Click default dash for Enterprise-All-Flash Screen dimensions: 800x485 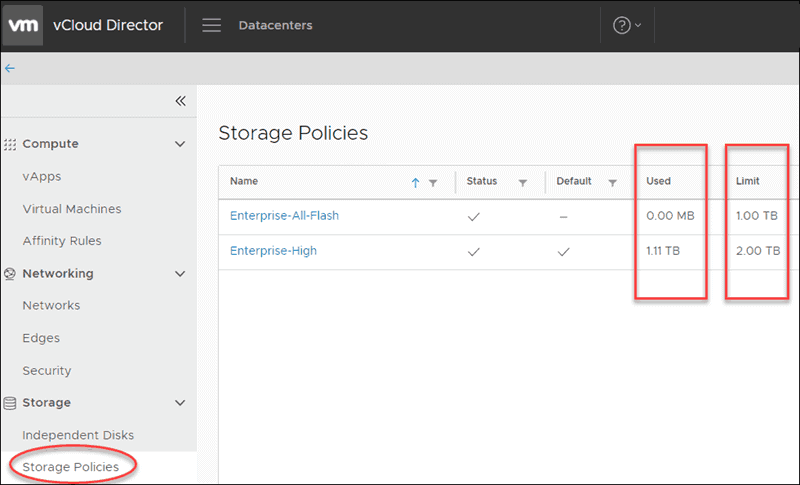(x=563, y=217)
